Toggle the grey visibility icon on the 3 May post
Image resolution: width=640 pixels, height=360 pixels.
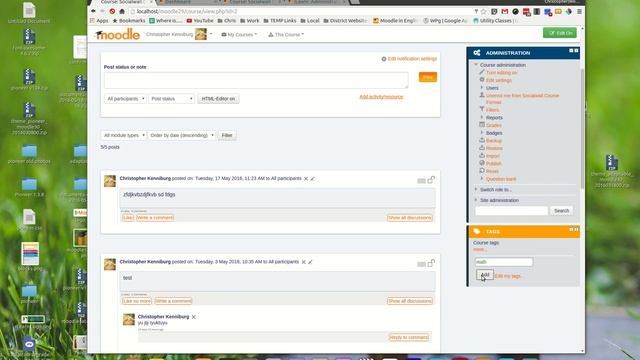421,264
